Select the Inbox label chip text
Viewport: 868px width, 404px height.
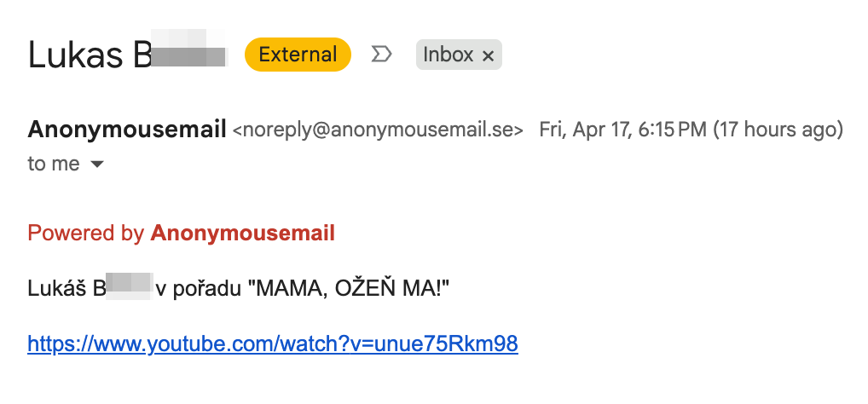point(448,55)
